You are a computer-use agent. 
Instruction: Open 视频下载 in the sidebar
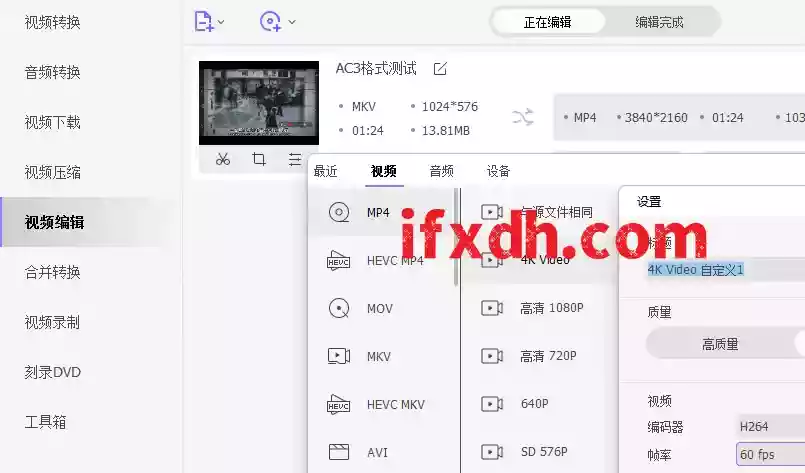pos(52,122)
